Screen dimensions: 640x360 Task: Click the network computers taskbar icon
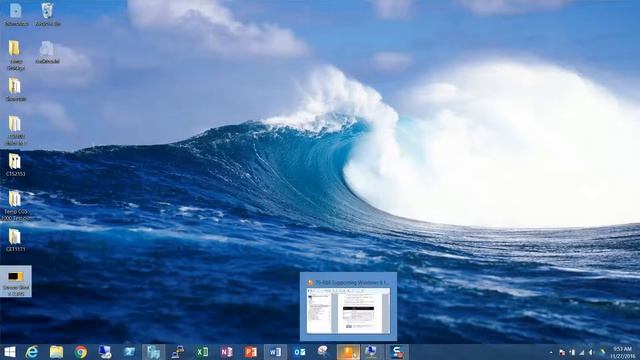tap(178, 352)
